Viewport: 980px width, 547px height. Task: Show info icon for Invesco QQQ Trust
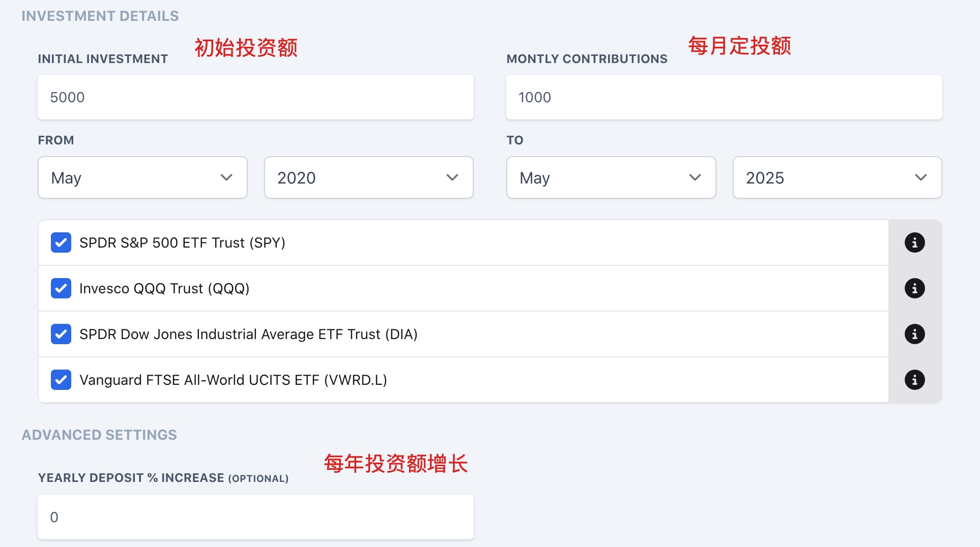(914, 288)
